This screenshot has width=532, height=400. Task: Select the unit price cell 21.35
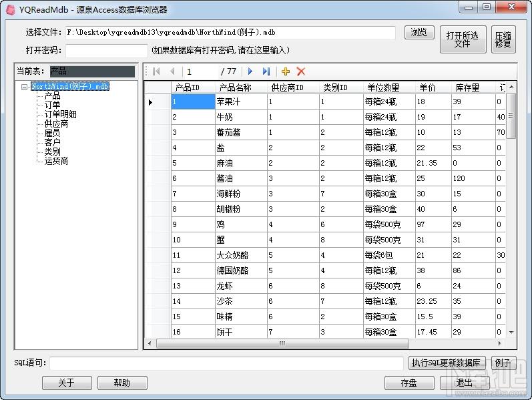tap(433, 163)
